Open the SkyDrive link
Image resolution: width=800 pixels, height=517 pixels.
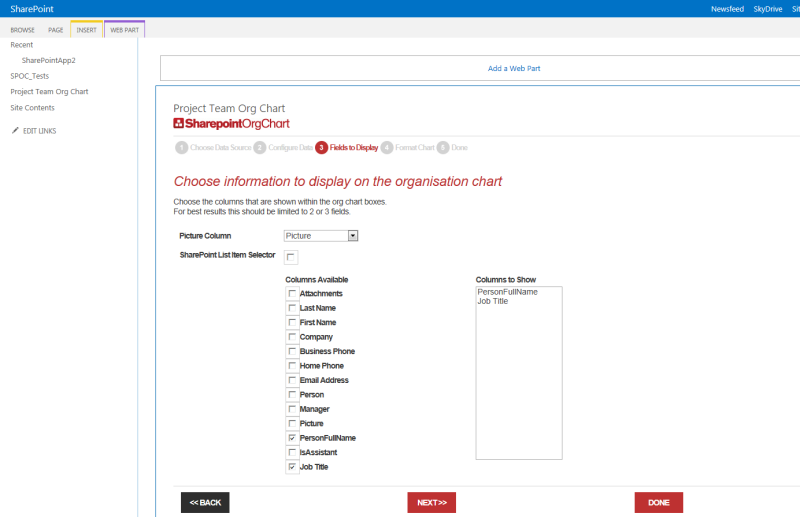pos(767,9)
